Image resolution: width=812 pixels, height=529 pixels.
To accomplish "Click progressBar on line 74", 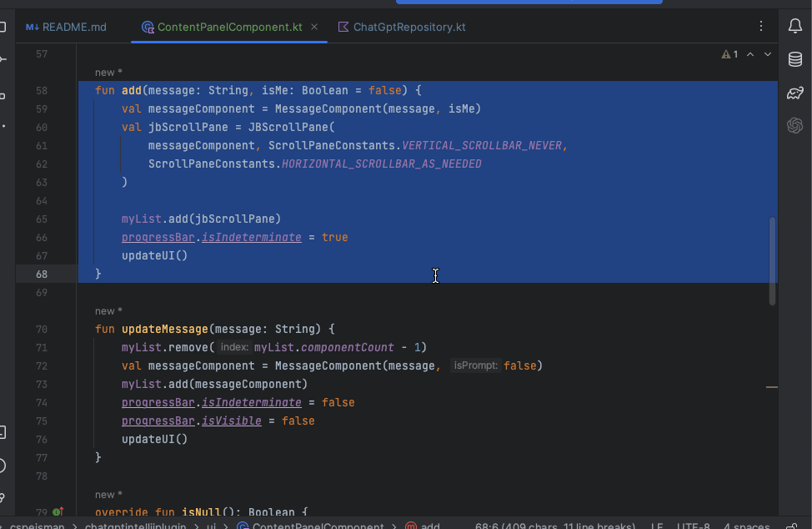I will click(x=158, y=402).
